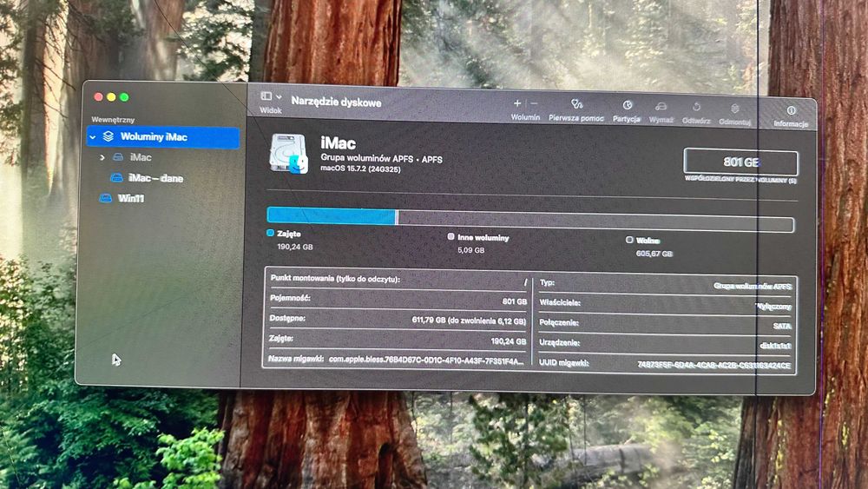
Task: Click the yellow minimize window button
Action: 111,97
